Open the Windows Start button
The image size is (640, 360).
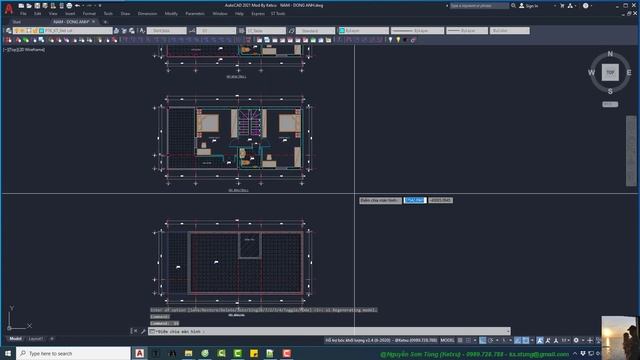point(8,353)
